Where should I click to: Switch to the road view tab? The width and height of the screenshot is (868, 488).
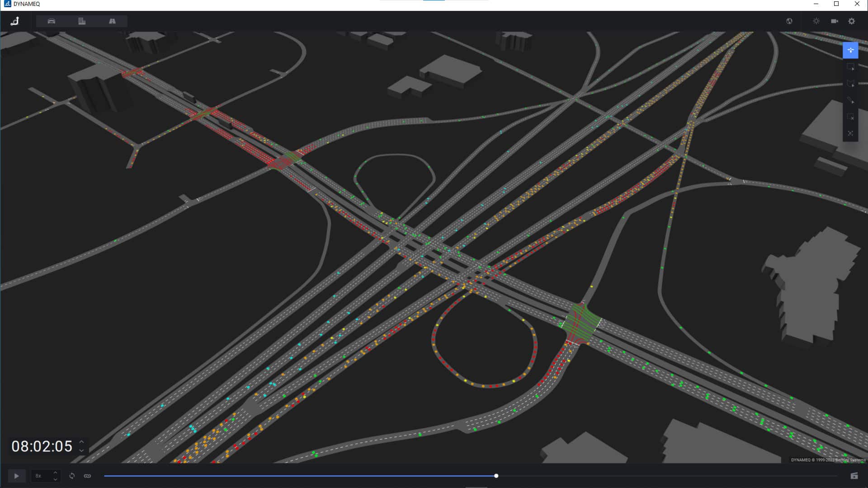pos(112,21)
